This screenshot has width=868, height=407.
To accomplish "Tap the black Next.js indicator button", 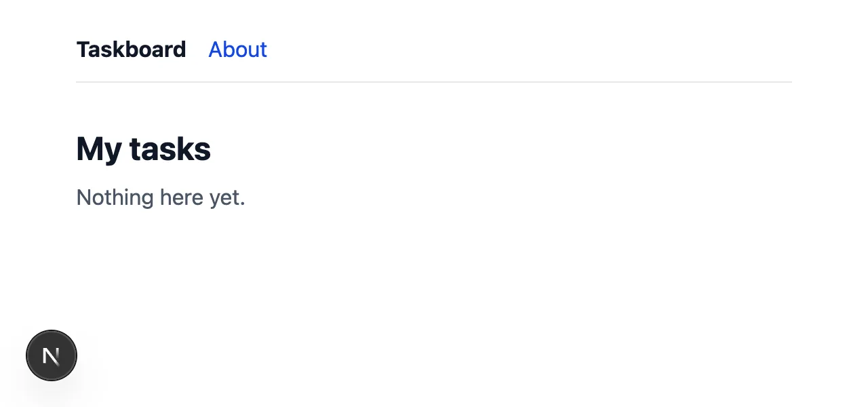I will 52,355.
